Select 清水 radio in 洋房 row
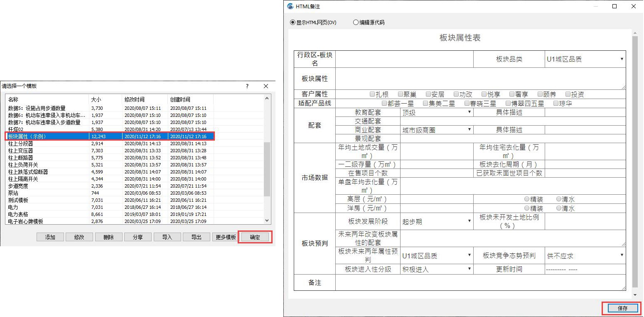 tap(559, 208)
